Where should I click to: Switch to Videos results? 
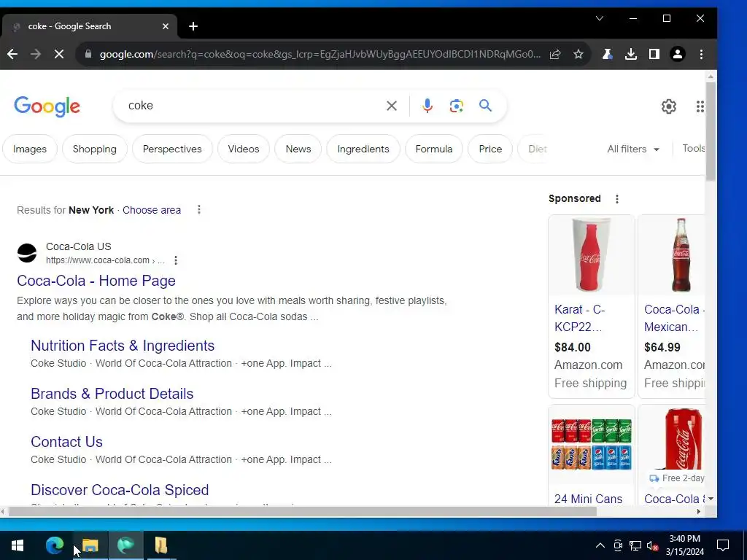point(244,149)
